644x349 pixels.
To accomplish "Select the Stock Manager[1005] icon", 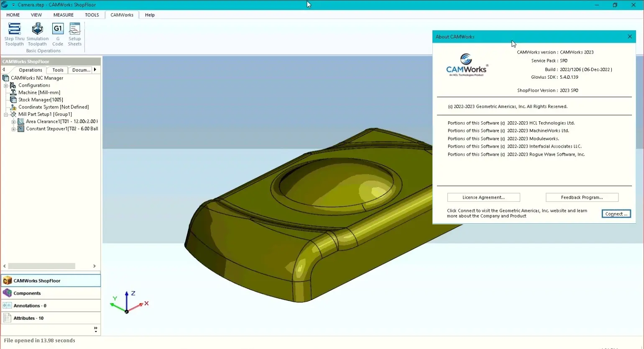I will [13, 100].
